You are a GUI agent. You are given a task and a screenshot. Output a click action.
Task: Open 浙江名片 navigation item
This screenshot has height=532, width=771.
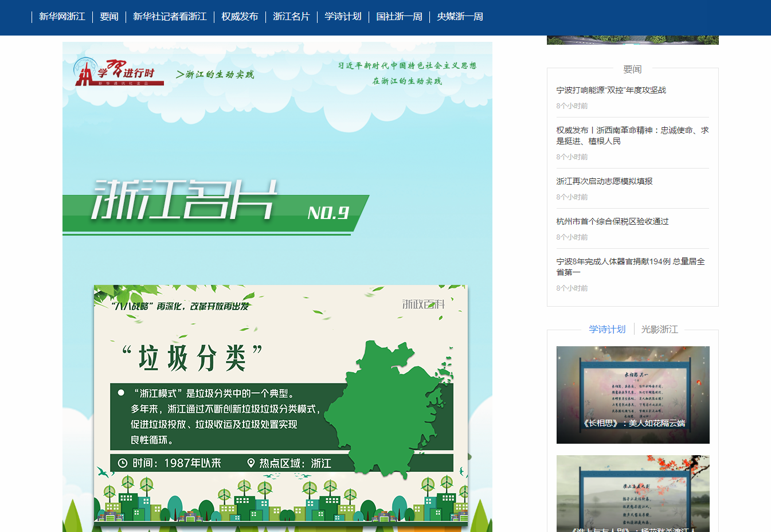291,17
